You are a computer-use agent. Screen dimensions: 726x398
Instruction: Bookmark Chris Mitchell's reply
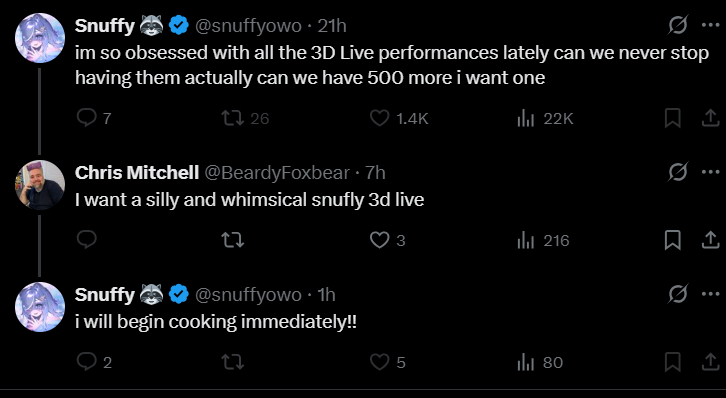click(x=672, y=240)
